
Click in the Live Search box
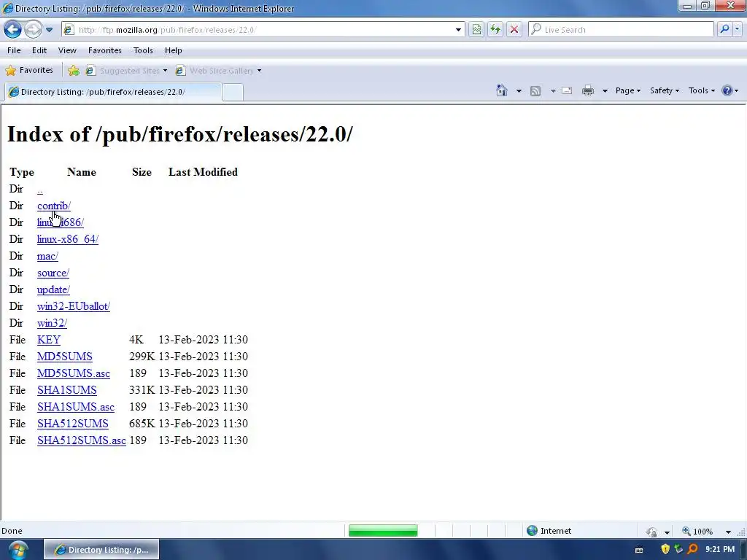point(622,29)
